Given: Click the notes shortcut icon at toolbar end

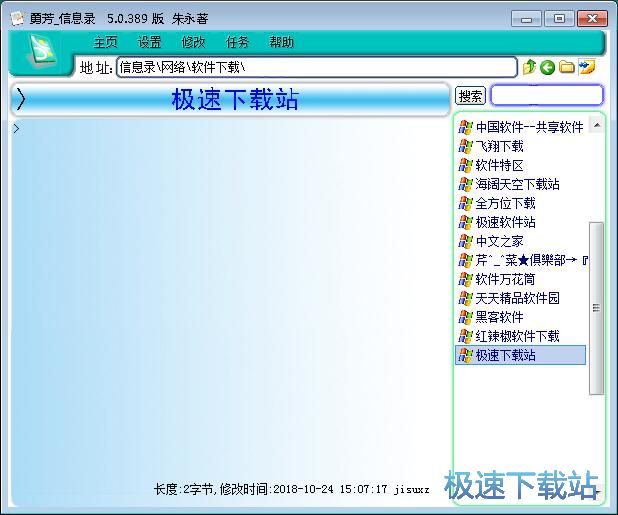Looking at the screenshot, I should click(x=587, y=66).
